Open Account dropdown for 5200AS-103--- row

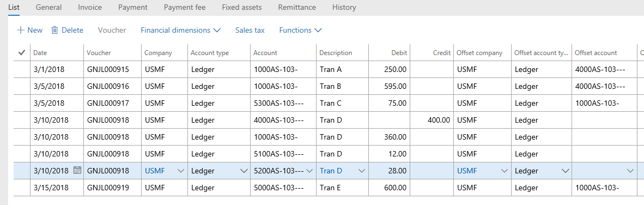310,171
